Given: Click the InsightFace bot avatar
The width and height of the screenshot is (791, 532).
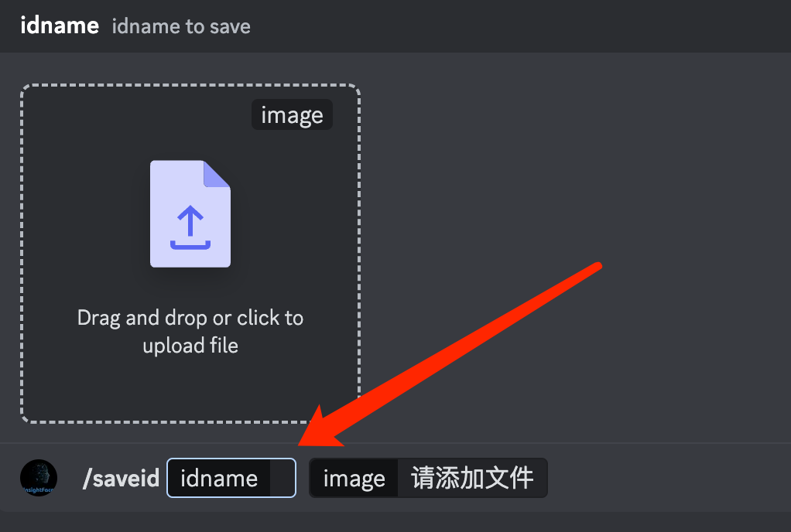Looking at the screenshot, I should coord(39,478).
